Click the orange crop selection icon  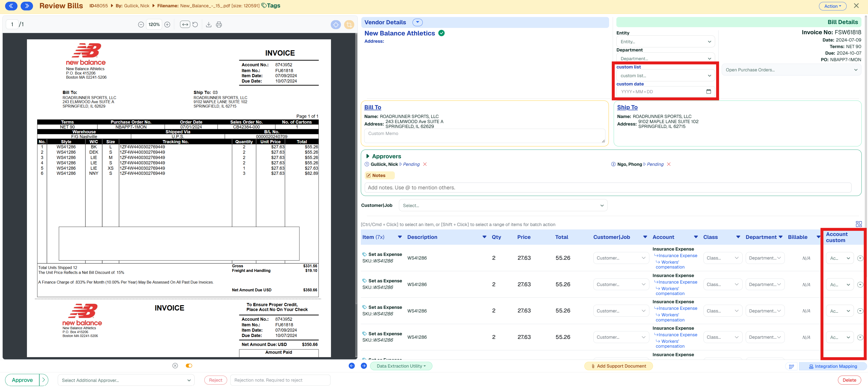coord(349,25)
